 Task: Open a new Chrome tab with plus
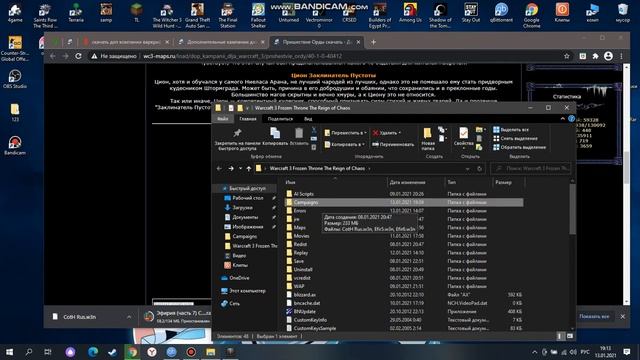coord(373,42)
